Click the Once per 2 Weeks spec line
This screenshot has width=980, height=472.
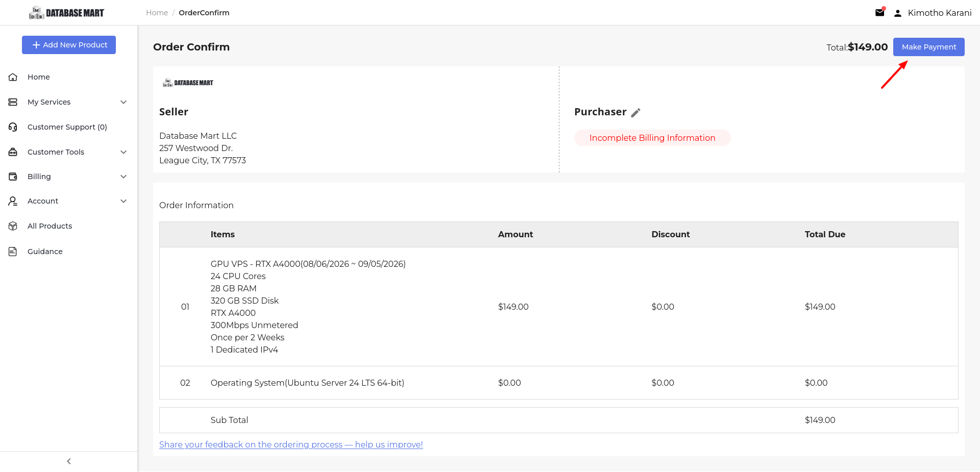(248, 337)
